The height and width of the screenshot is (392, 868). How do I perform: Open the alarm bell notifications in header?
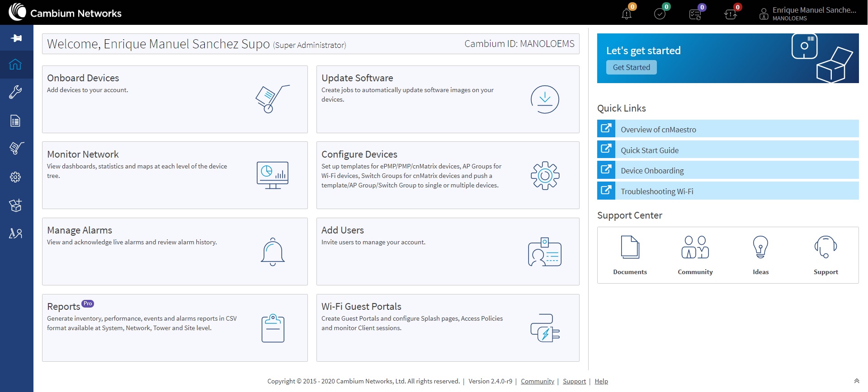click(627, 14)
